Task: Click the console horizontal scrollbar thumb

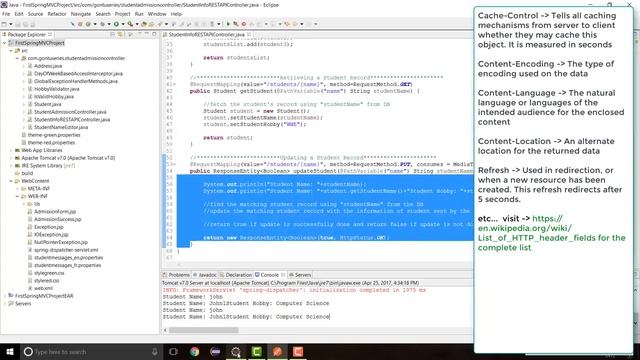Action: (203, 330)
